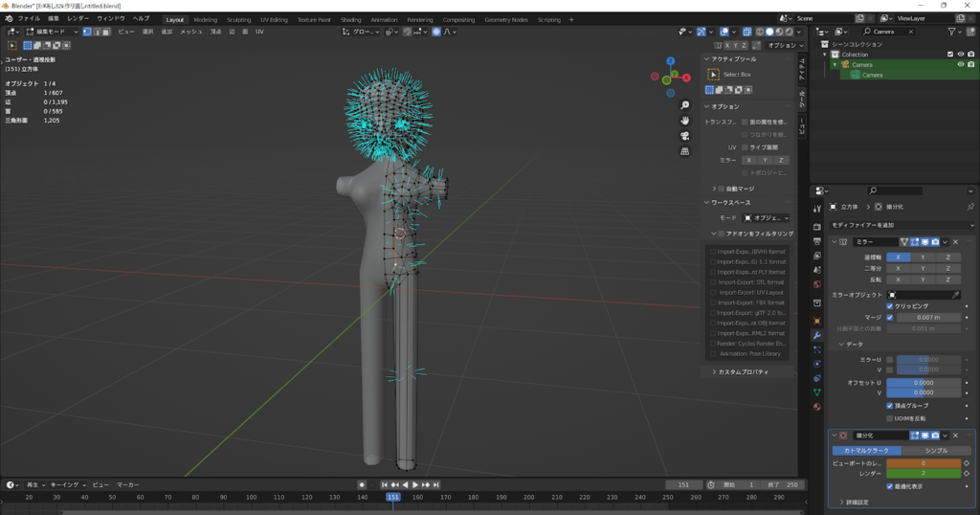Image resolution: width=980 pixels, height=515 pixels.
Task: Open the レンダー menu
Action: click(78, 19)
